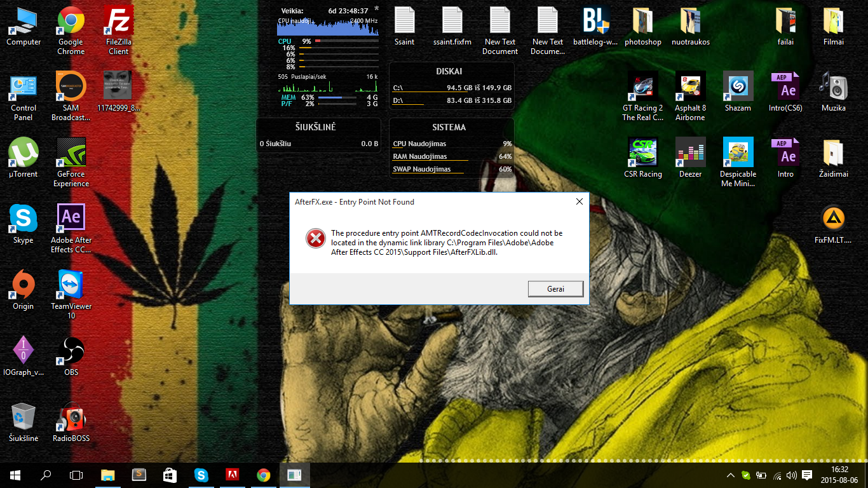Open network Wi-Fi tray icon

(776, 475)
